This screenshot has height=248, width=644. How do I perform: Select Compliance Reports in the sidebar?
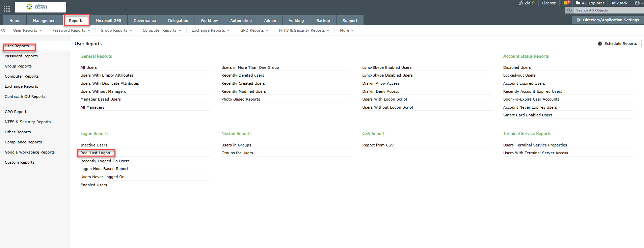[23, 142]
